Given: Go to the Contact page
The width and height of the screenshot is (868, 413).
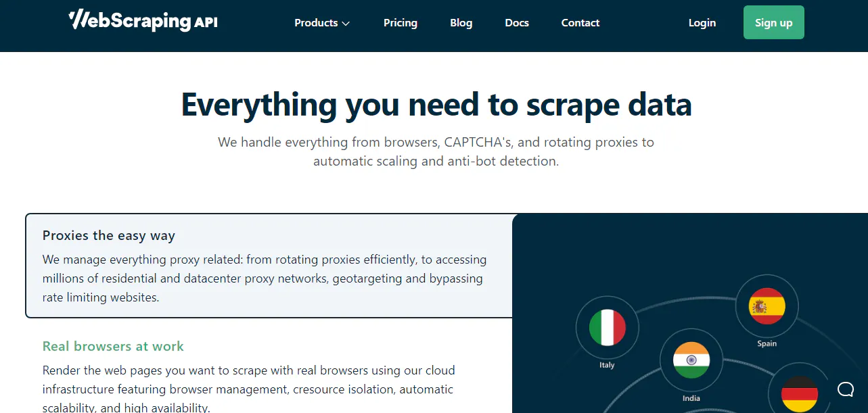Looking at the screenshot, I should click(x=580, y=22).
